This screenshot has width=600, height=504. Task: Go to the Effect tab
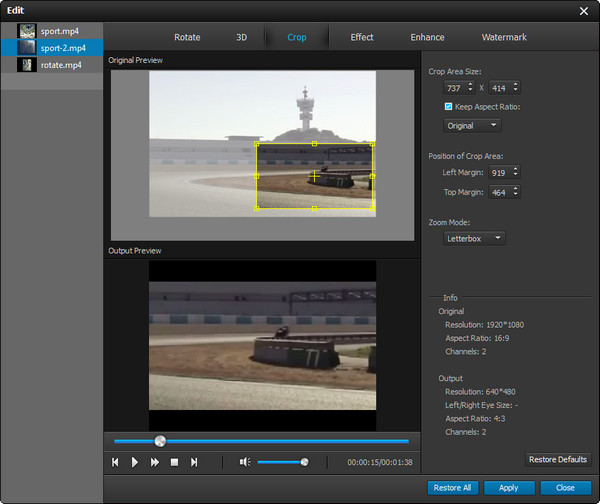click(x=362, y=37)
